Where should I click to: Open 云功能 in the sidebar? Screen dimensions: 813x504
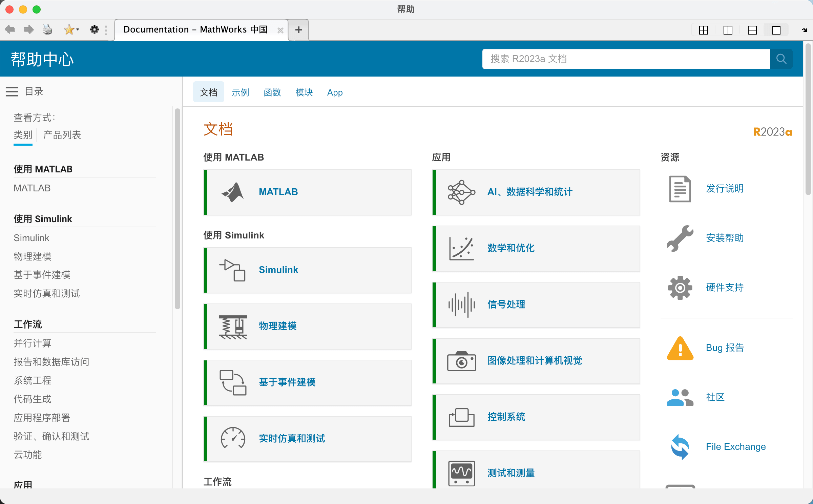point(28,455)
